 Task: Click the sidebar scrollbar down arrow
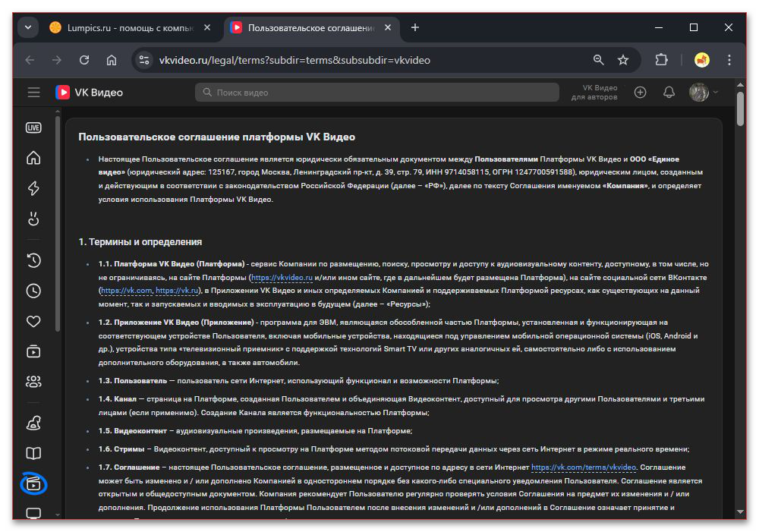click(58, 515)
